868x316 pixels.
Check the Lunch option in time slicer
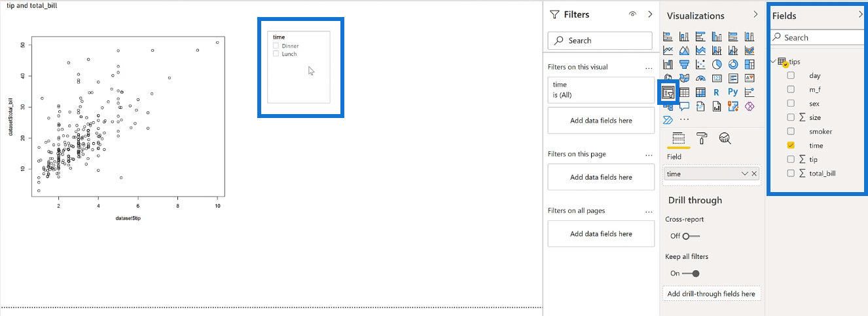coord(276,54)
